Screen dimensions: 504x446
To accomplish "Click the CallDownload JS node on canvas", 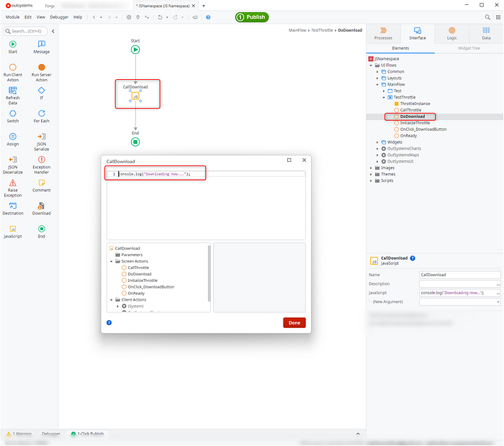I will pos(135,96).
